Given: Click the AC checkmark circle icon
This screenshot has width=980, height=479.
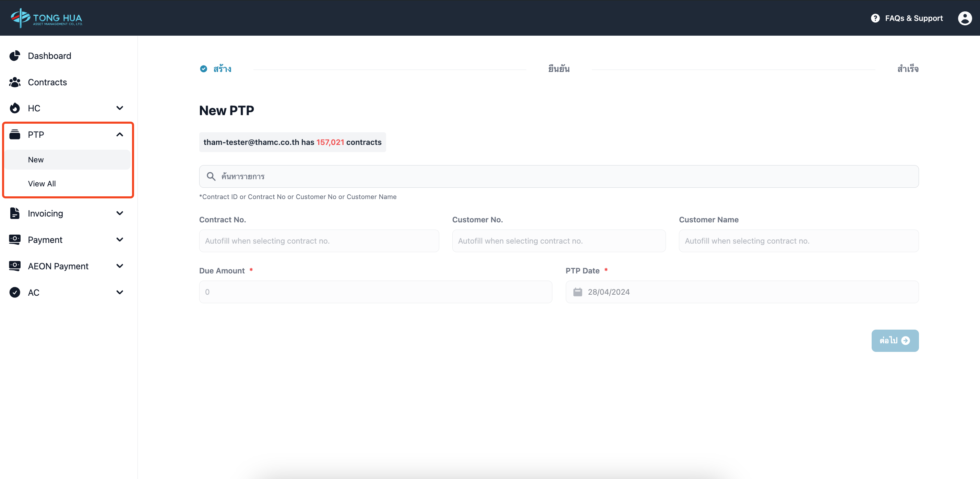Looking at the screenshot, I should point(15,292).
